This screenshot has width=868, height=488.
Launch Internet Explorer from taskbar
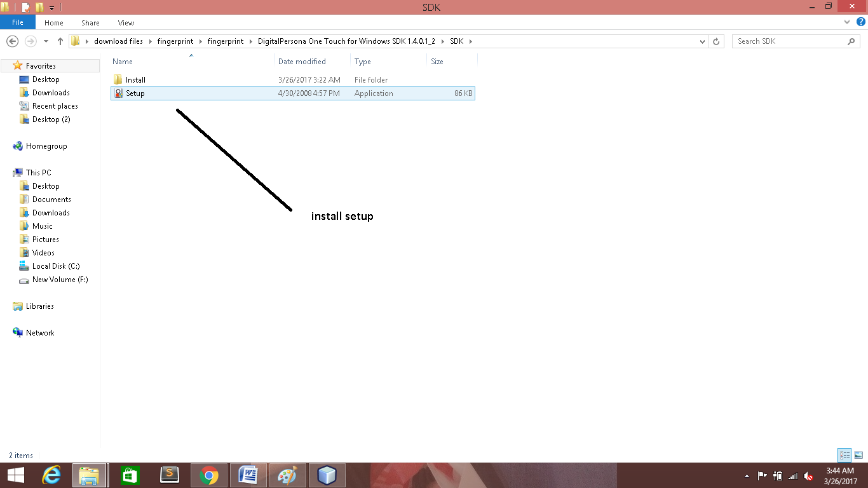click(50, 475)
